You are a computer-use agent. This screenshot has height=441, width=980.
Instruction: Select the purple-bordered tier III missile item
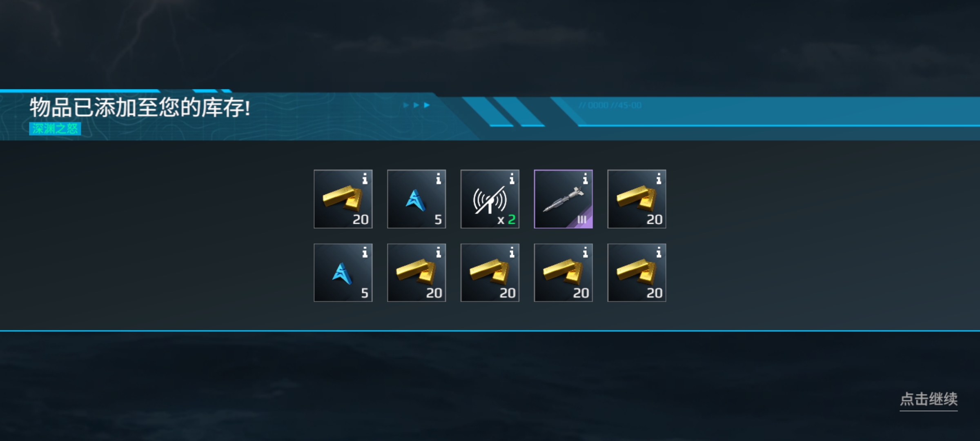coord(563,199)
